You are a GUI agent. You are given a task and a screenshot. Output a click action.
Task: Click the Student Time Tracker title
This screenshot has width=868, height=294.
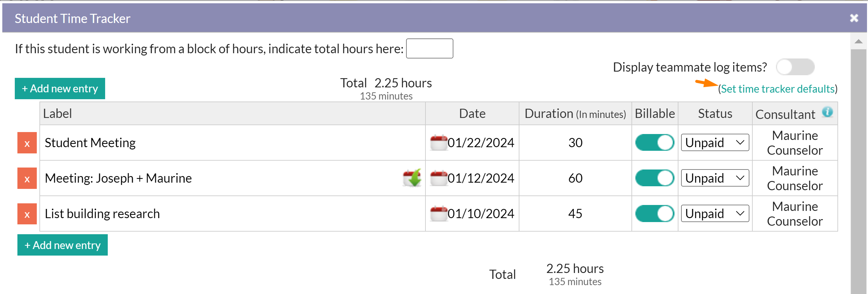tap(73, 18)
